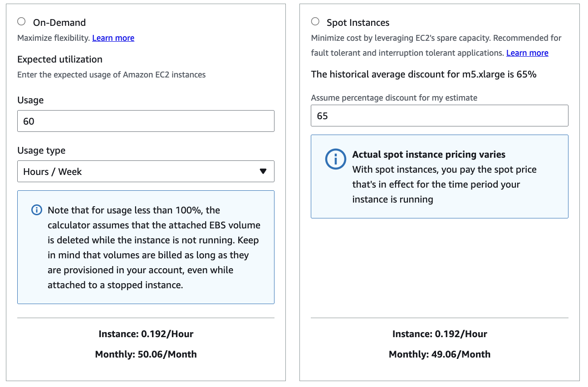The image size is (588, 387).
Task: Click the Spot Instances option label text
Action: tap(358, 23)
